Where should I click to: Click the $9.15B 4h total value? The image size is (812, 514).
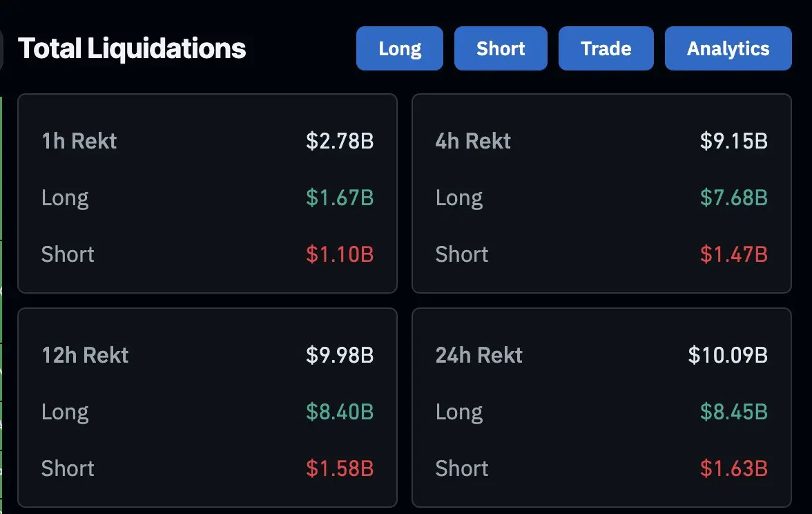[733, 141]
